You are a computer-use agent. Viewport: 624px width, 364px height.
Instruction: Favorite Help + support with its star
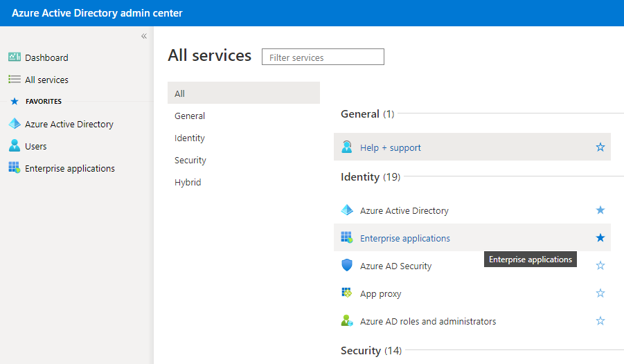coord(600,147)
